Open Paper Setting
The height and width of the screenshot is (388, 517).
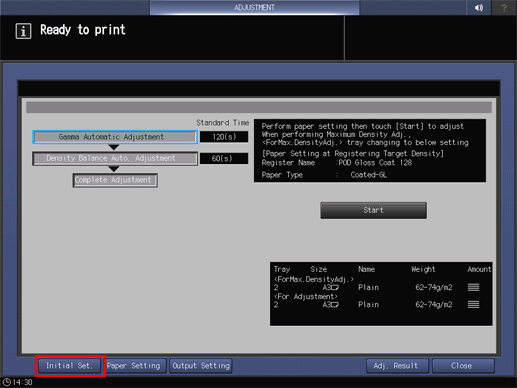(134, 366)
